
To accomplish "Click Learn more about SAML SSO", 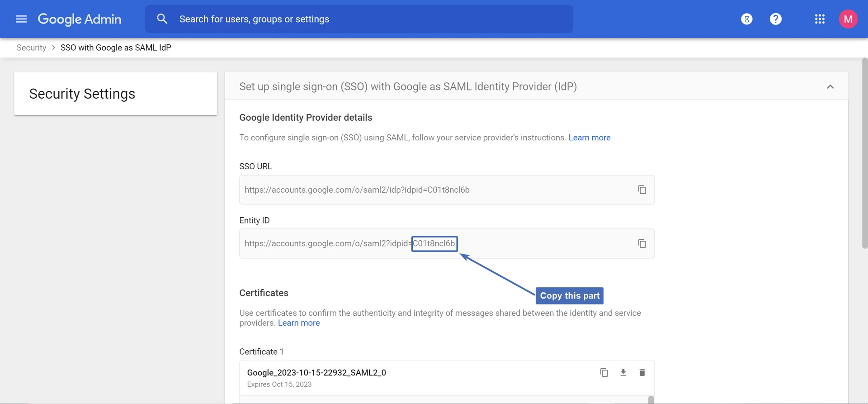I will click(589, 138).
